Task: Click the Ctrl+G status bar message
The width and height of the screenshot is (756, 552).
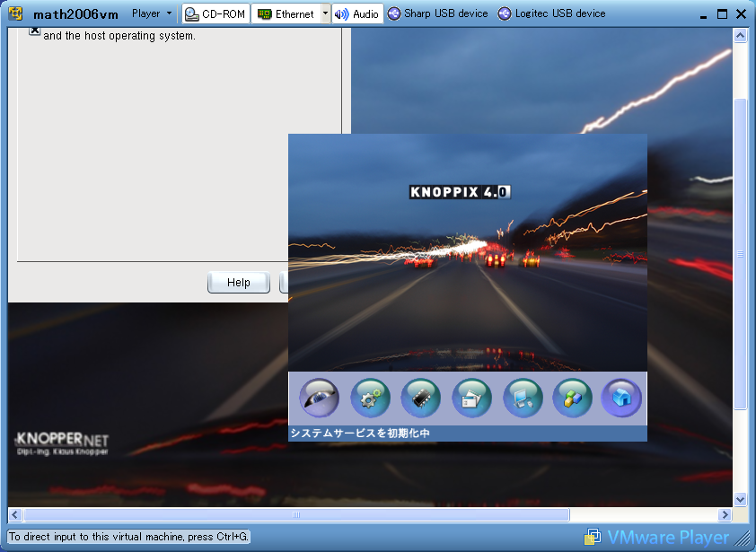Action: 128,537
